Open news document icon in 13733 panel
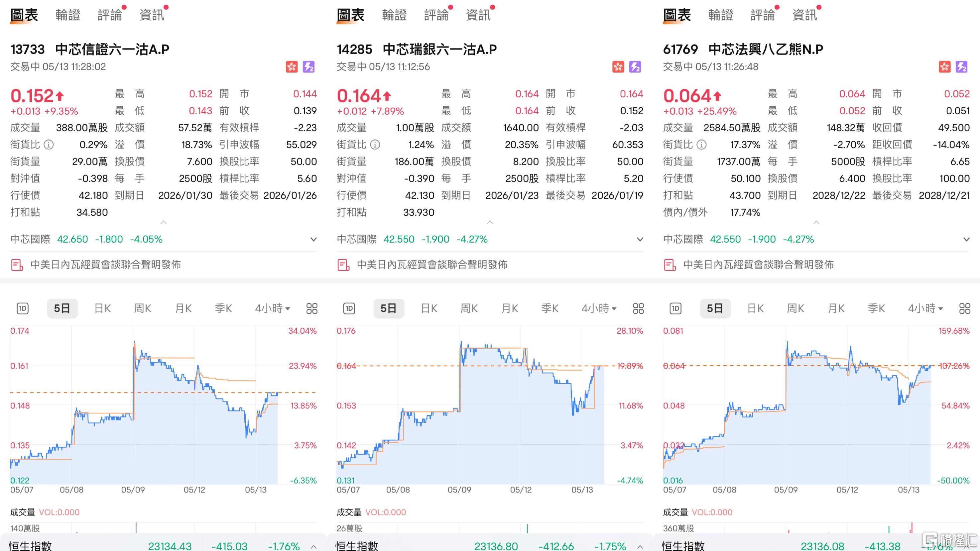Screen dimensions: 980x551 (17, 265)
